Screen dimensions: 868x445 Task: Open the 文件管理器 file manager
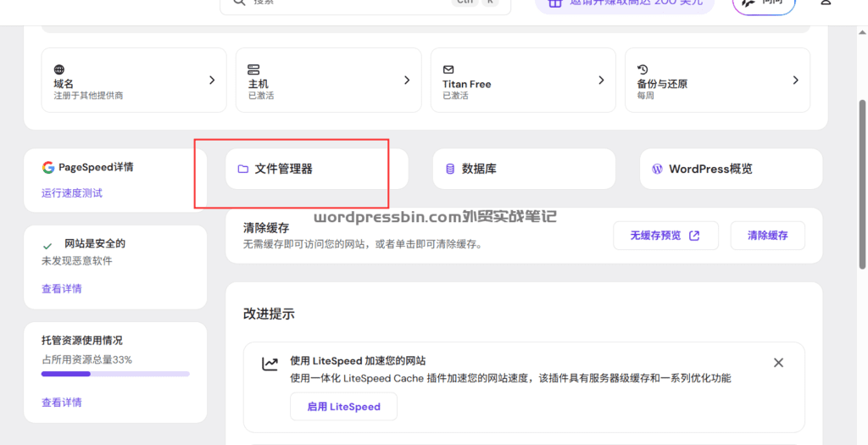(x=317, y=169)
